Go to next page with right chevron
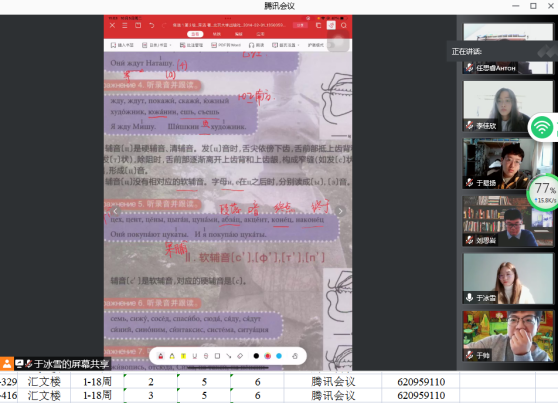559x403 pixels. pyautogui.click(x=340, y=211)
